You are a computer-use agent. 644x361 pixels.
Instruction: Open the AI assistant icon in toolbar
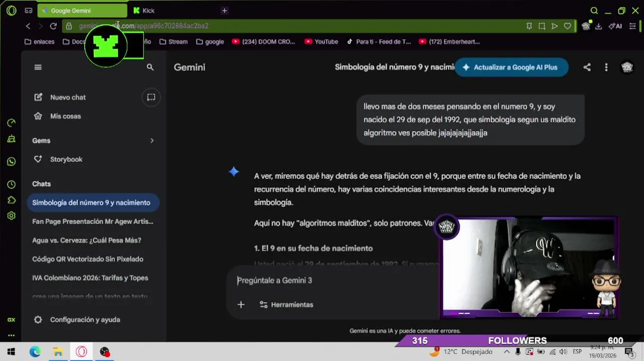pyautogui.click(x=615, y=26)
